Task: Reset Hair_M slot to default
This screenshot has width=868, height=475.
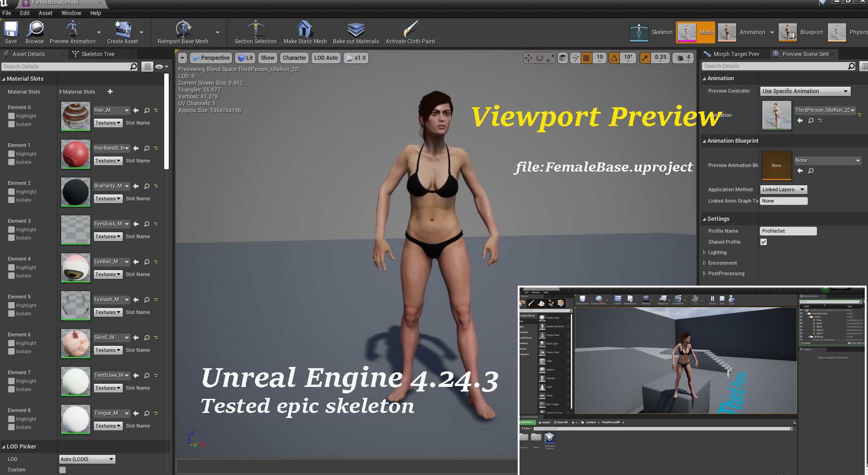Action: 156,110
